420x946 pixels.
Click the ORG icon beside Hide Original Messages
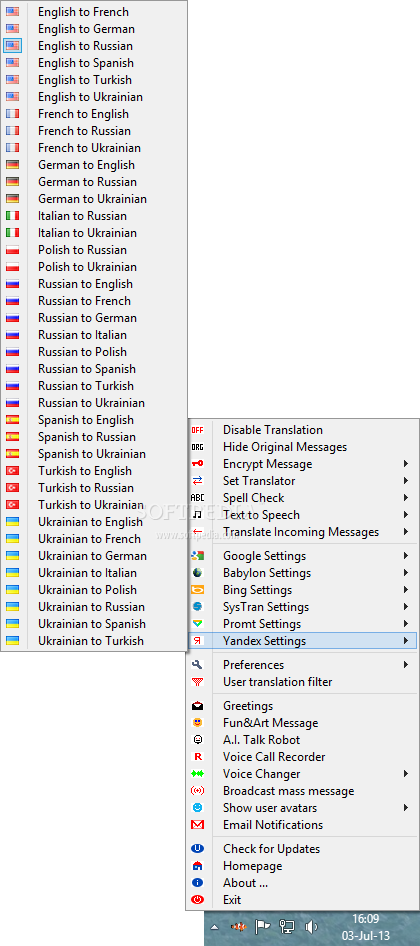(x=197, y=447)
